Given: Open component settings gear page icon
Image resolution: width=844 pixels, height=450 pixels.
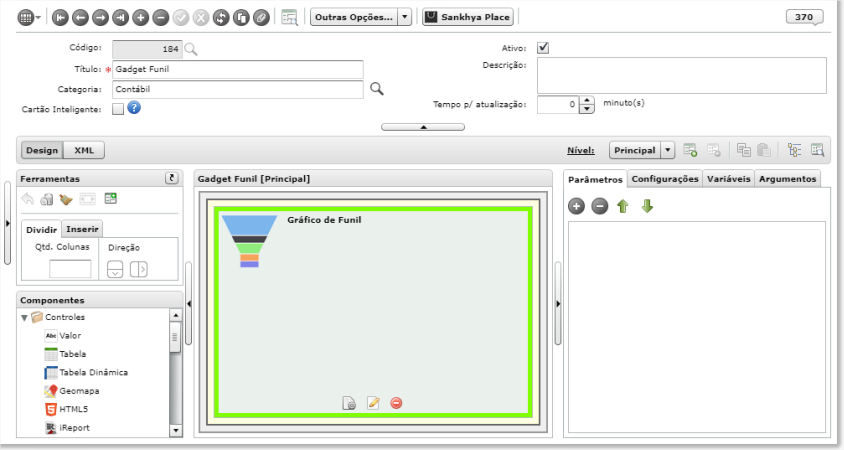Looking at the screenshot, I should [x=349, y=403].
